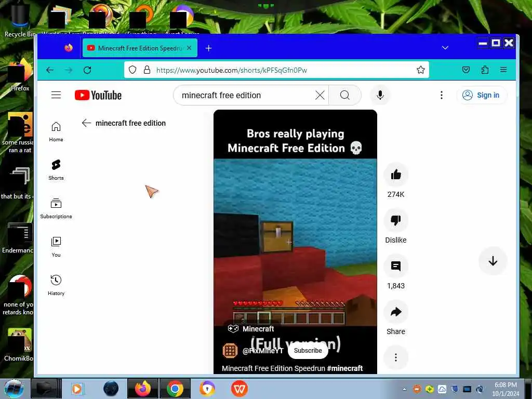
Task: Open YouTube settings three-dot menu
Action: 442,96
